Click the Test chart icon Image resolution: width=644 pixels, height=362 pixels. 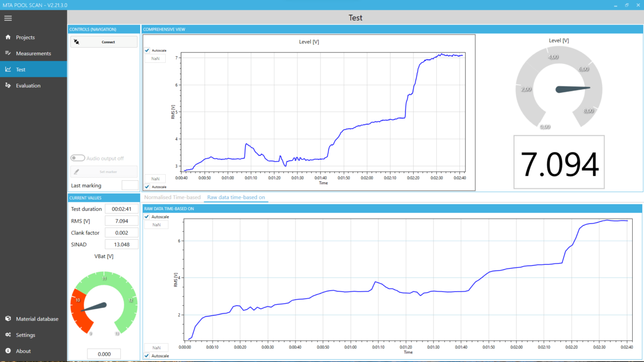coord(8,70)
